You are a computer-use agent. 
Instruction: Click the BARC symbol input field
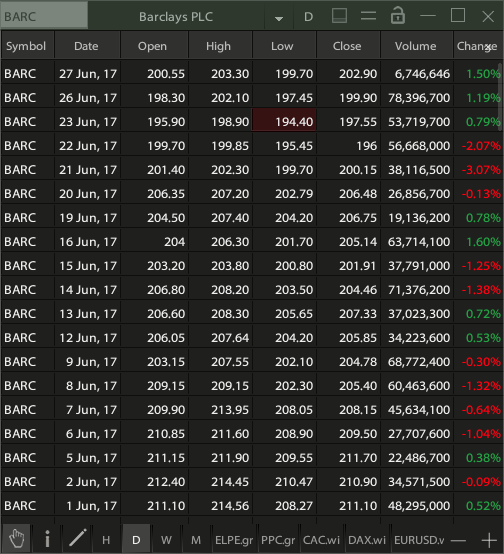(x=44, y=16)
